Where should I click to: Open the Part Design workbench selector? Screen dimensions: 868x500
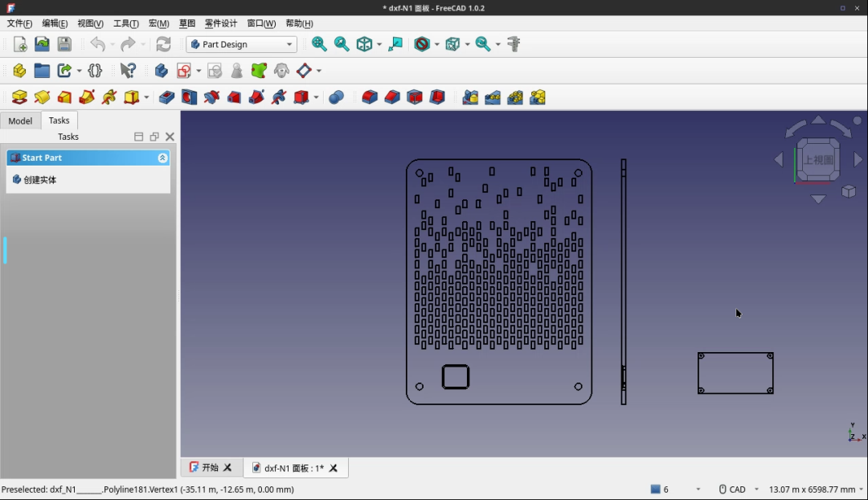click(241, 44)
